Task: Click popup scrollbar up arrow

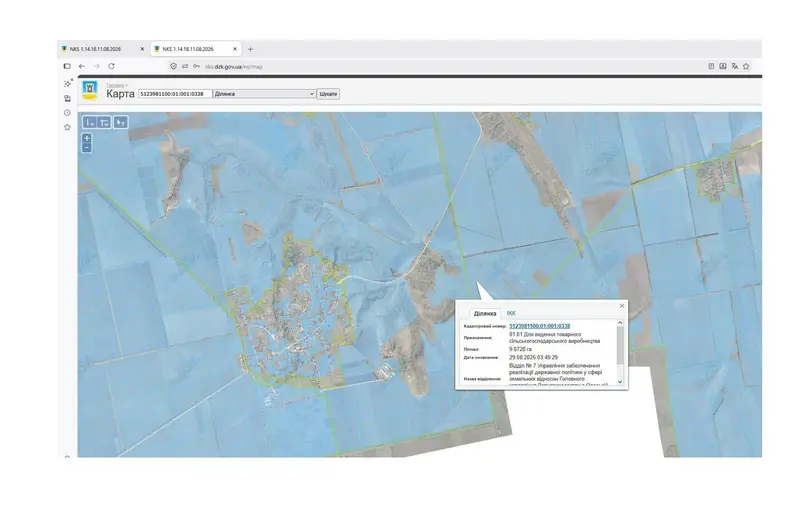Action: (x=620, y=323)
